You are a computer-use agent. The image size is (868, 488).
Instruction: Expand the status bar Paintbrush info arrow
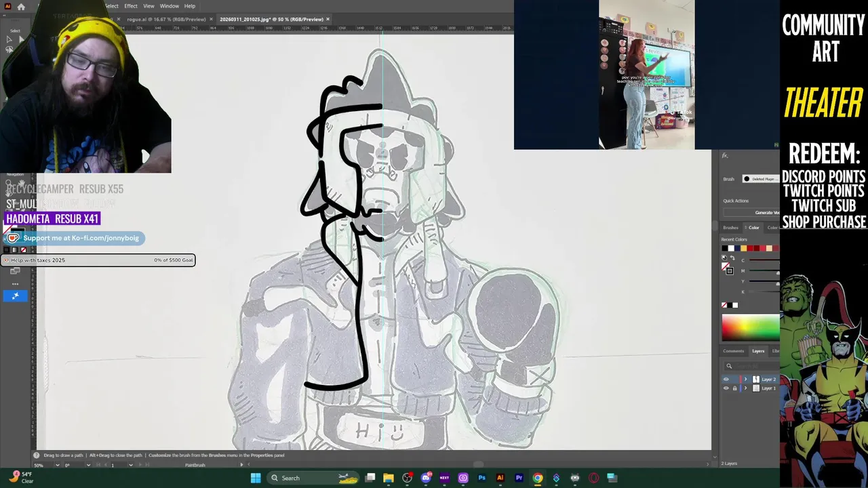(x=241, y=465)
